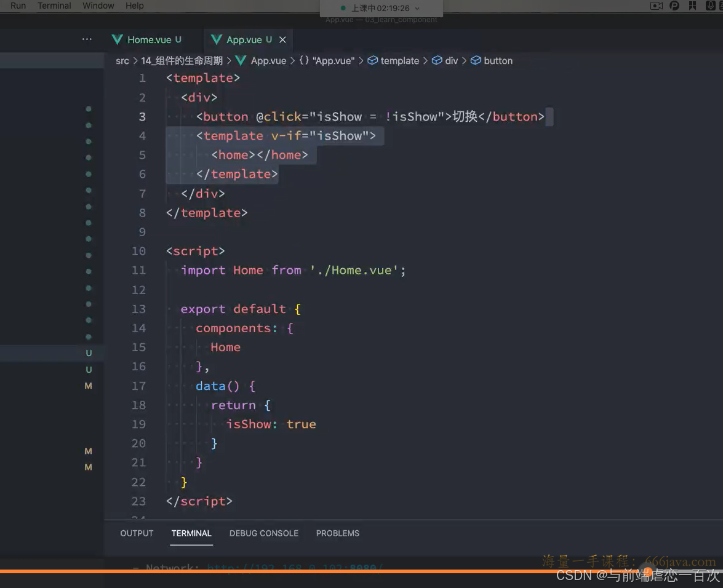Click the 14_组件的生命周期 breadcrumb folder

coord(182,61)
